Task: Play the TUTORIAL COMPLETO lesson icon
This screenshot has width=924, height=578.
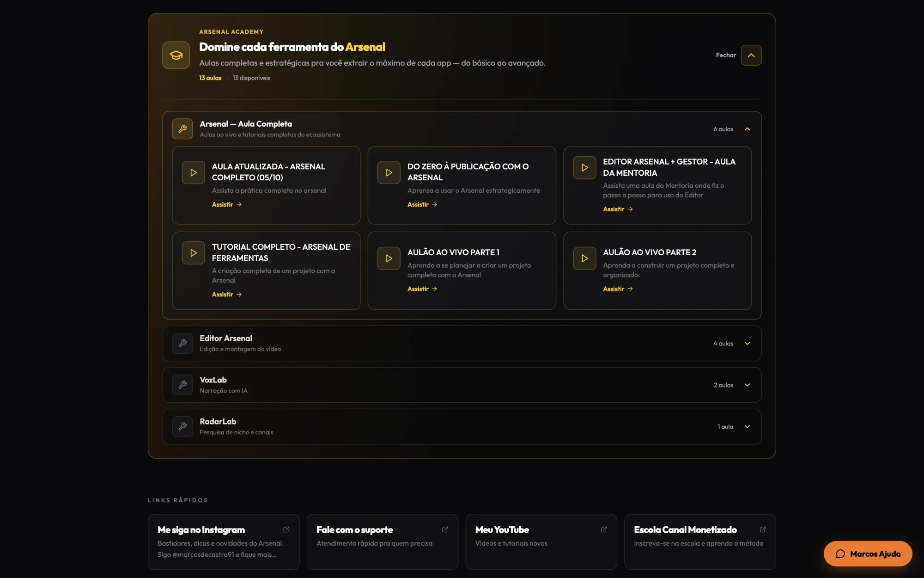Action: coord(193,253)
